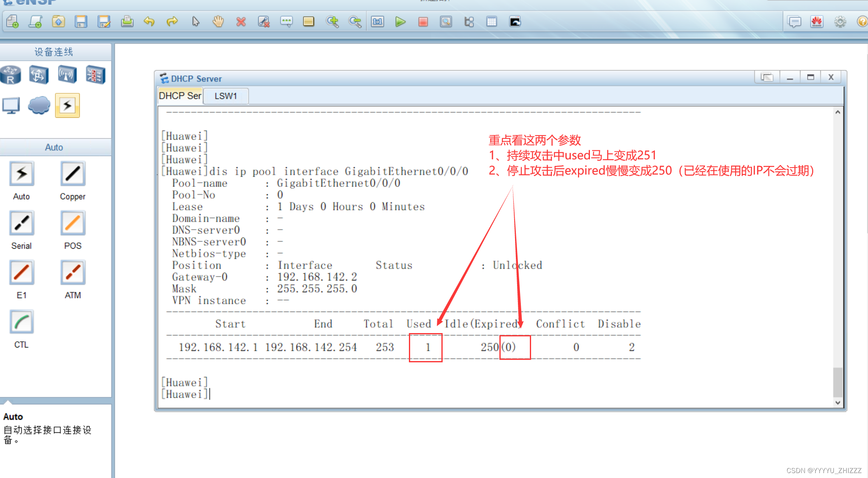Click the red Stop devices button
The width and height of the screenshot is (868, 478).
click(422, 21)
